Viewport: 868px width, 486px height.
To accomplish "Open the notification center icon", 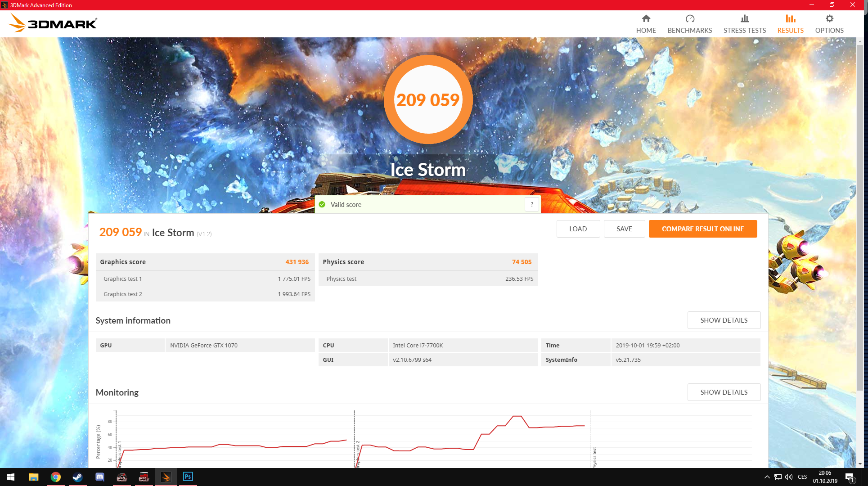I will click(850, 477).
